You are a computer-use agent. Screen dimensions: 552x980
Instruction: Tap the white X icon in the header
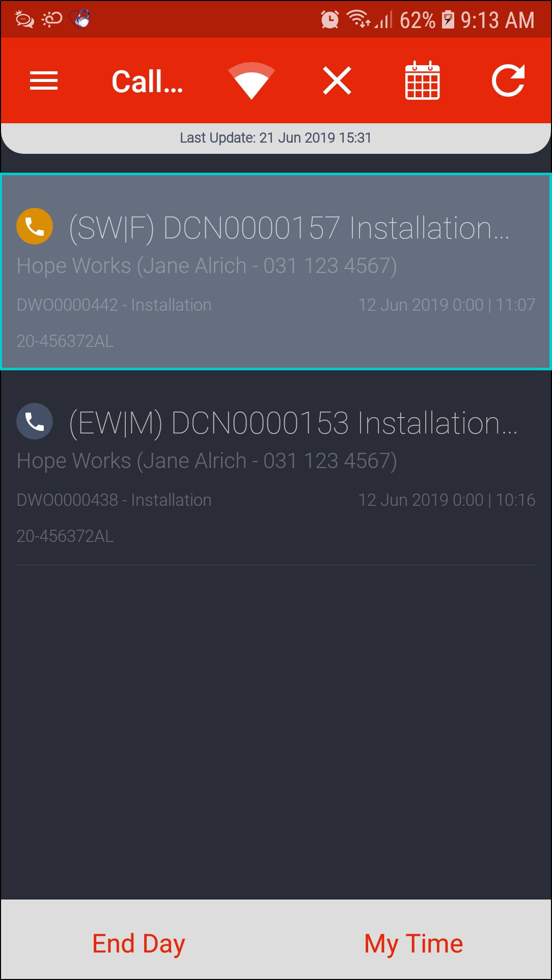click(337, 81)
